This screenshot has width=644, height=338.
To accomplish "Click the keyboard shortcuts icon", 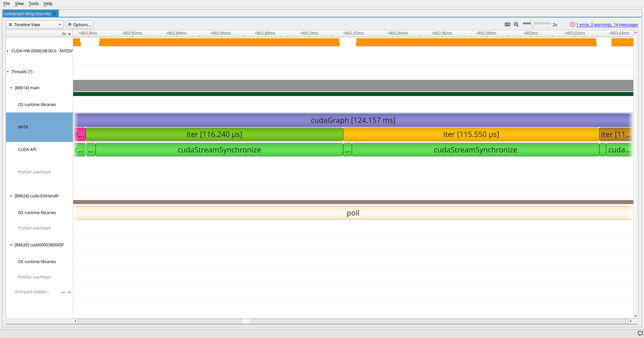I will [x=507, y=25].
